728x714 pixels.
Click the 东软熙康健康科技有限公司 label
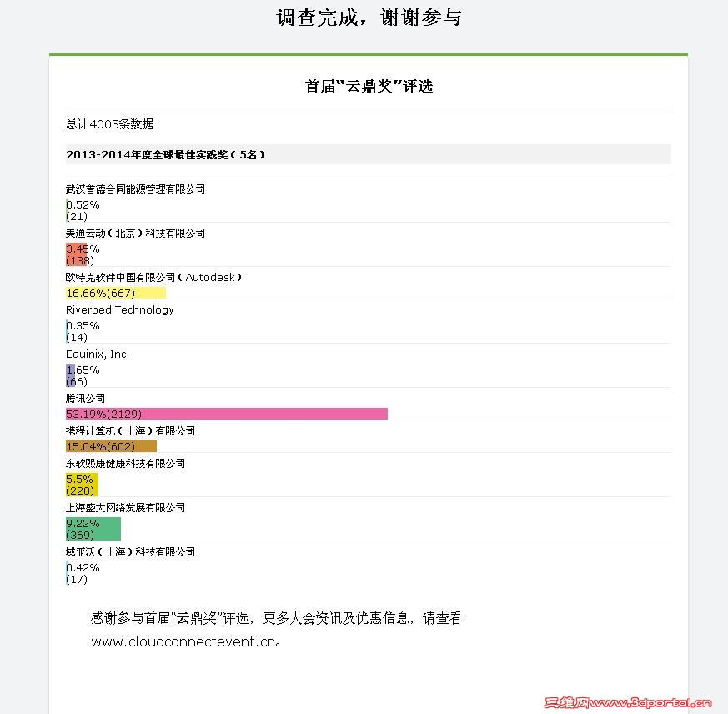pos(125,464)
